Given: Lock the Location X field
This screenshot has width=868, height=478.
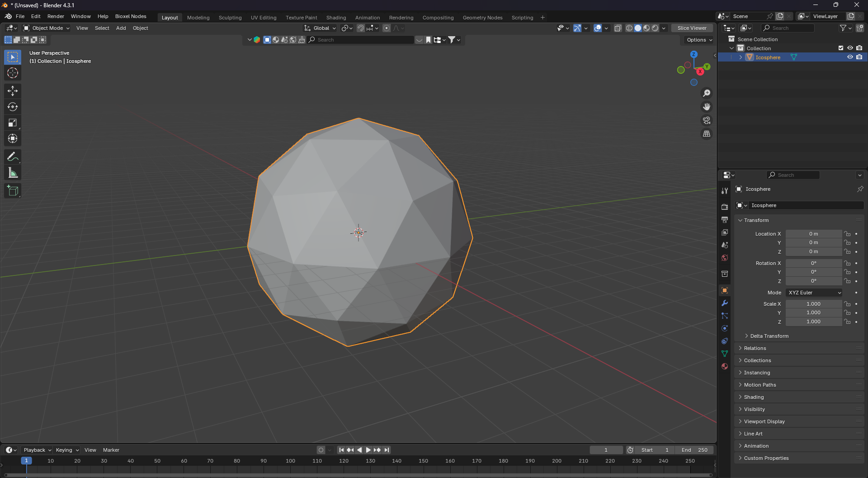Looking at the screenshot, I should pyautogui.click(x=848, y=234).
